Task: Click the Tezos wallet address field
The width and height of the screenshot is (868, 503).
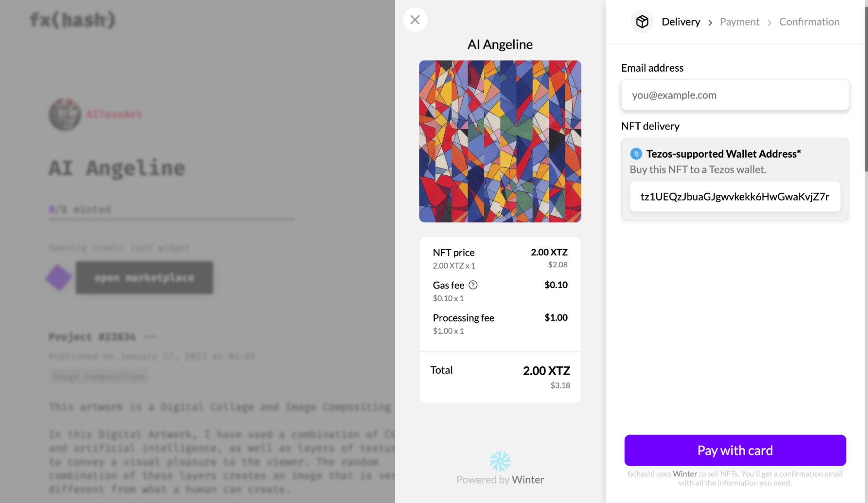Action: click(735, 197)
